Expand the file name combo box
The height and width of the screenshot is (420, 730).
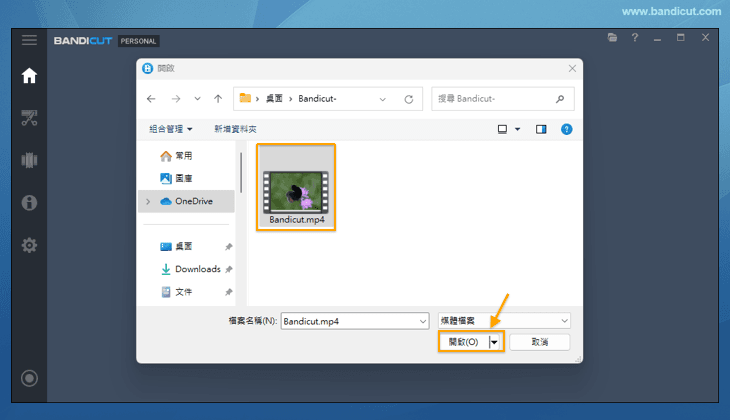(421, 321)
